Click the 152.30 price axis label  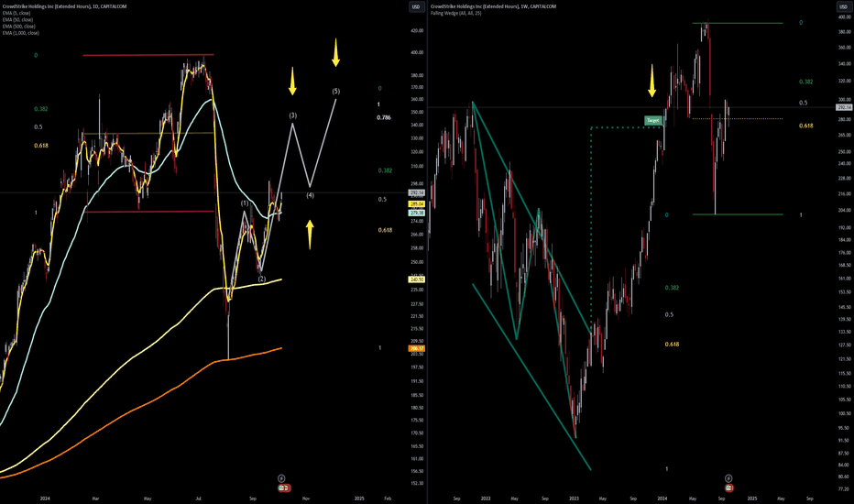coord(417,483)
